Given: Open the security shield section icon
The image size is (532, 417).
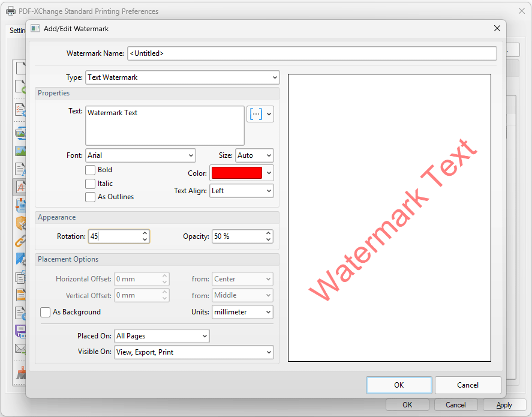Looking at the screenshot, I should (20, 224).
